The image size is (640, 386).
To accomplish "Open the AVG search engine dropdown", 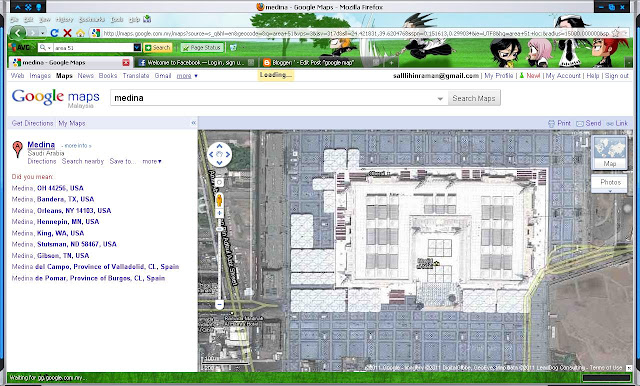I will point(45,48).
